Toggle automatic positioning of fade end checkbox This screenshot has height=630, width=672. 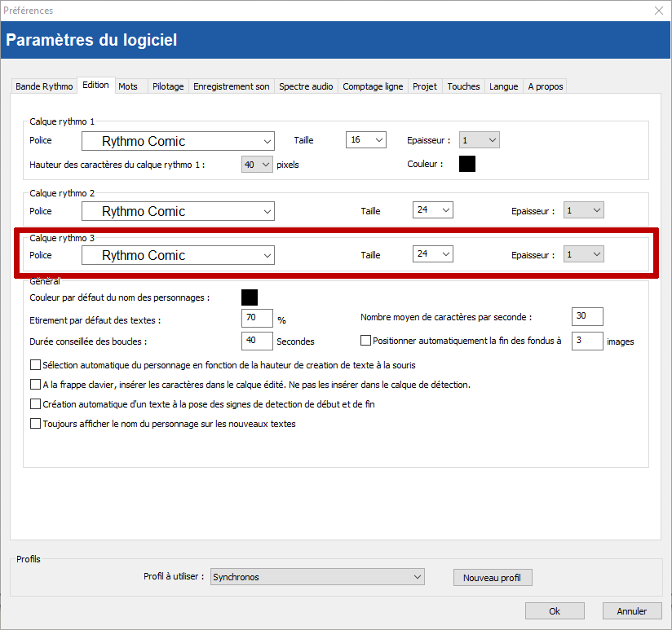pos(365,341)
